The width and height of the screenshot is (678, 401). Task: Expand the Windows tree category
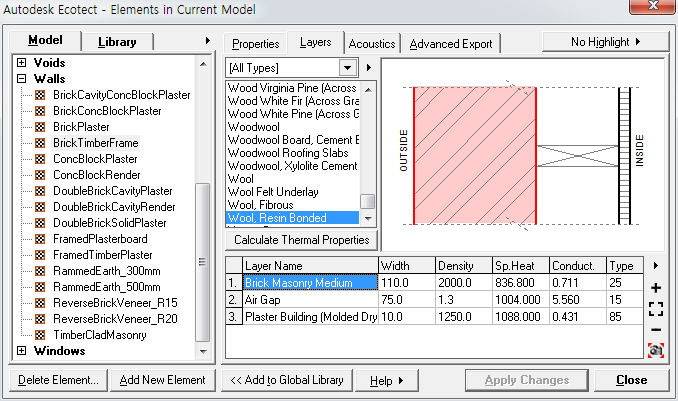pos(22,351)
